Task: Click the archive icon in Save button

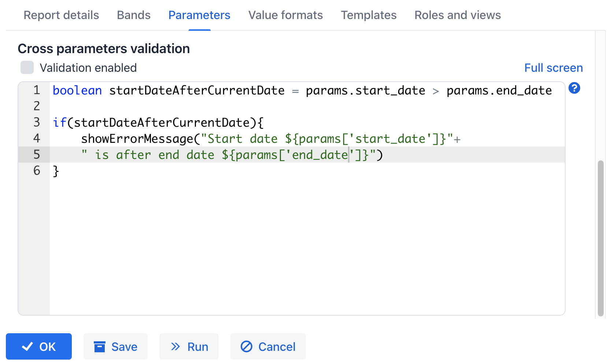Action: tap(100, 346)
